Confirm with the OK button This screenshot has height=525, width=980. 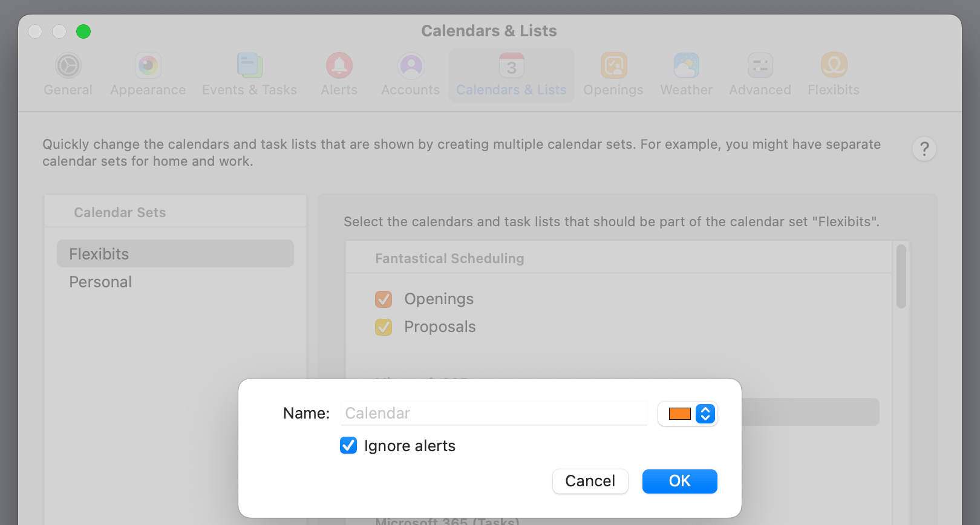(x=680, y=481)
